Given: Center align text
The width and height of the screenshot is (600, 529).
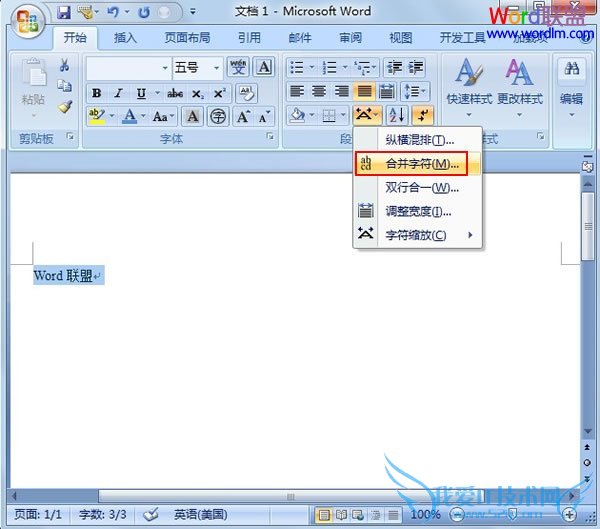Looking at the screenshot, I should point(319,91).
